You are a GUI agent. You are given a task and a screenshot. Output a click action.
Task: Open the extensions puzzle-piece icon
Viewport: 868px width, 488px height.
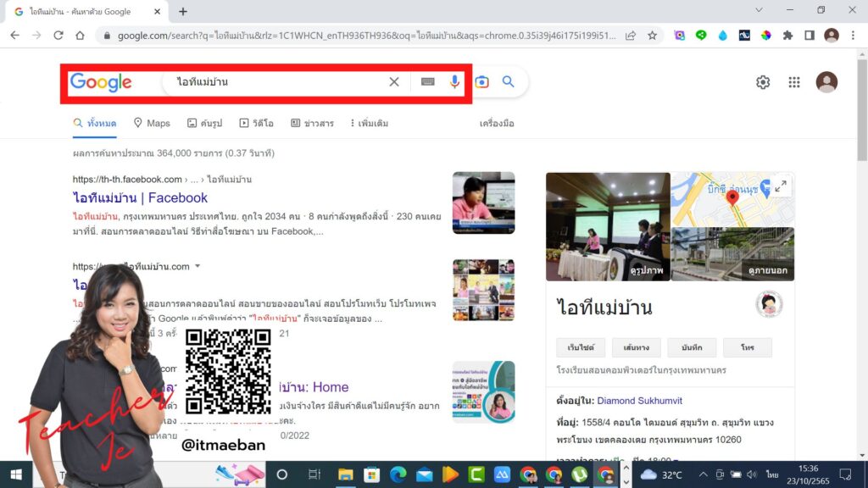[x=787, y=34]
